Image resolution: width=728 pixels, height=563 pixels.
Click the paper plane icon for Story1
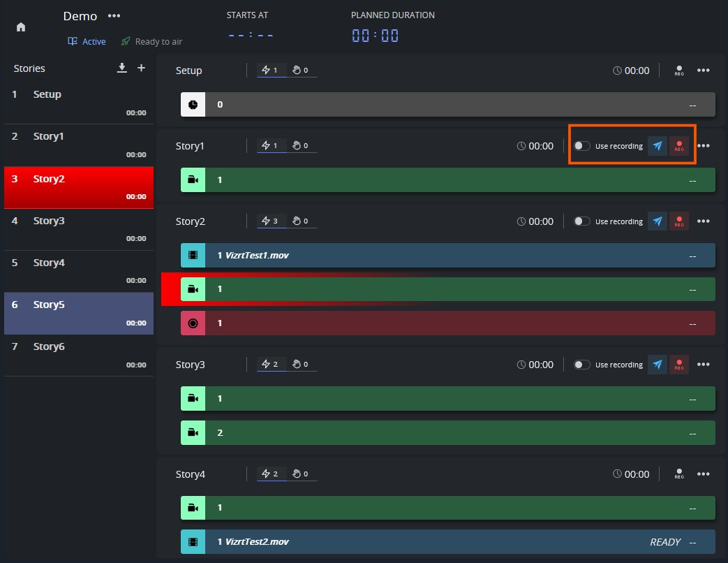pos(657,146)
